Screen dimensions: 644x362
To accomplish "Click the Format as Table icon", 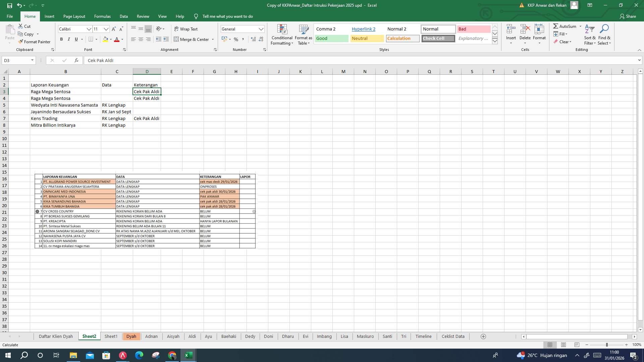I will (x=303, y=35).
